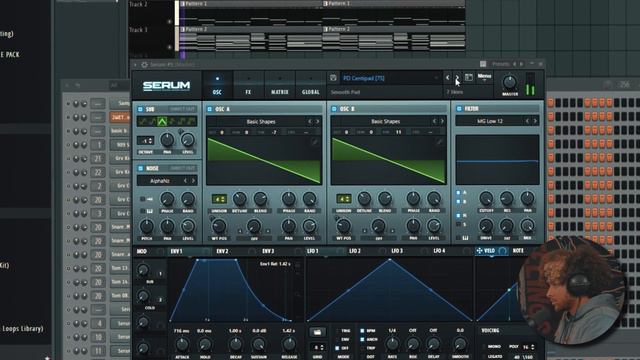The image size is (640, 360).
Task: Click the save preset disk icon
Action: [333, 78]
